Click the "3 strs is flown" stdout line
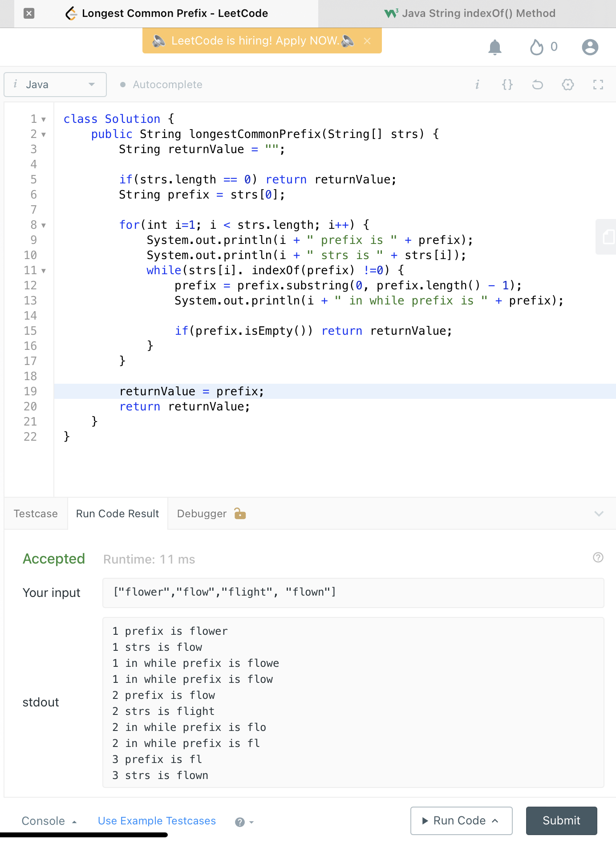 (x=160, y=775)
